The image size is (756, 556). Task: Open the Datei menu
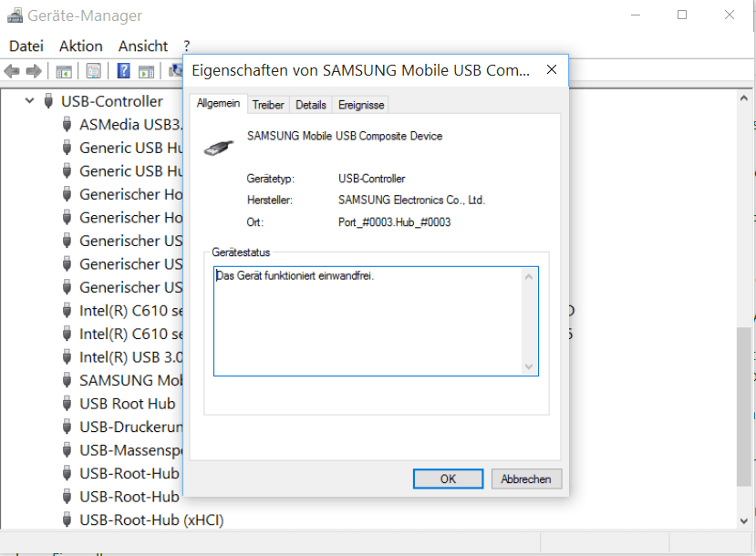[x=26, y=46]
